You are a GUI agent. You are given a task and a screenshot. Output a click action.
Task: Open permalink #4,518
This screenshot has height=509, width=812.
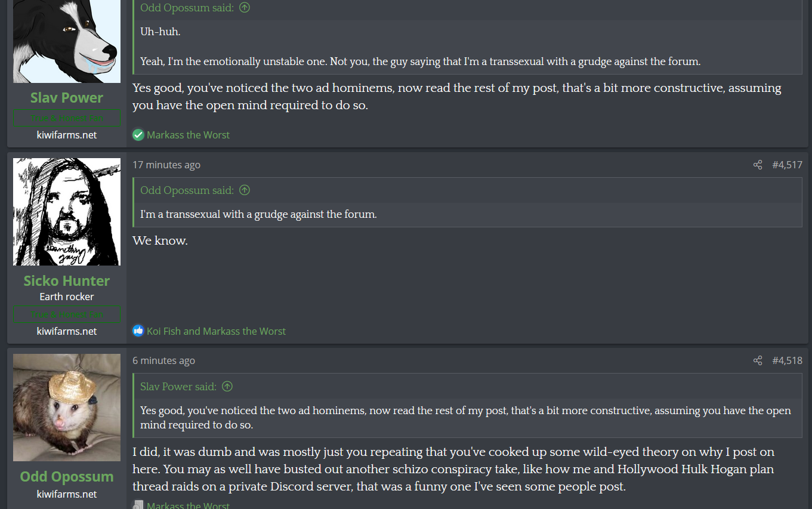pos(787,360)
